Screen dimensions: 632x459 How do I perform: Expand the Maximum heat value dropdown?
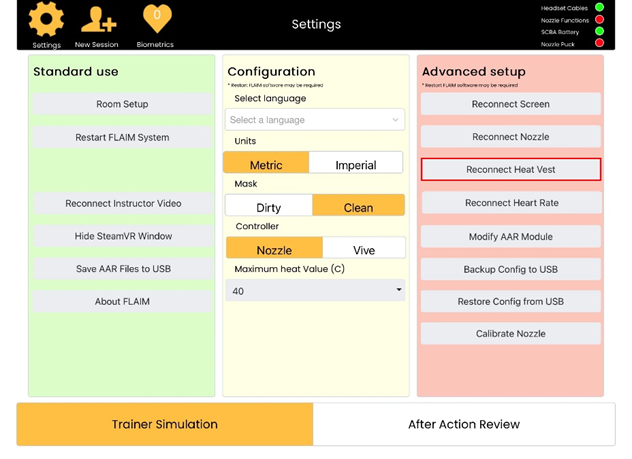tap(314, 291)
